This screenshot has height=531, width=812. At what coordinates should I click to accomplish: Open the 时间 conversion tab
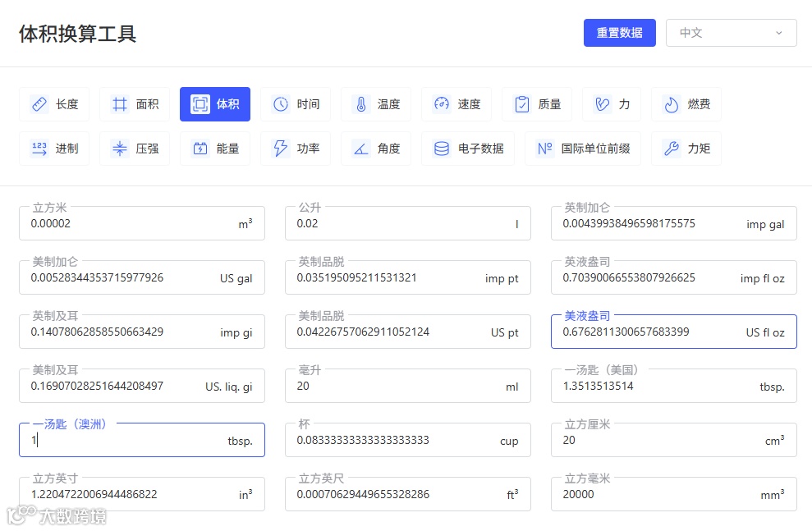[296, 104]
